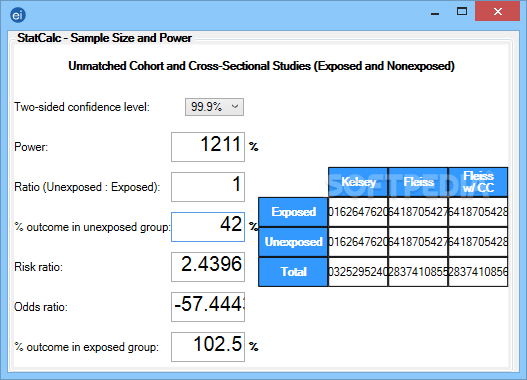Select the Total row header
The image size is (527, 380).
(293, 272)
